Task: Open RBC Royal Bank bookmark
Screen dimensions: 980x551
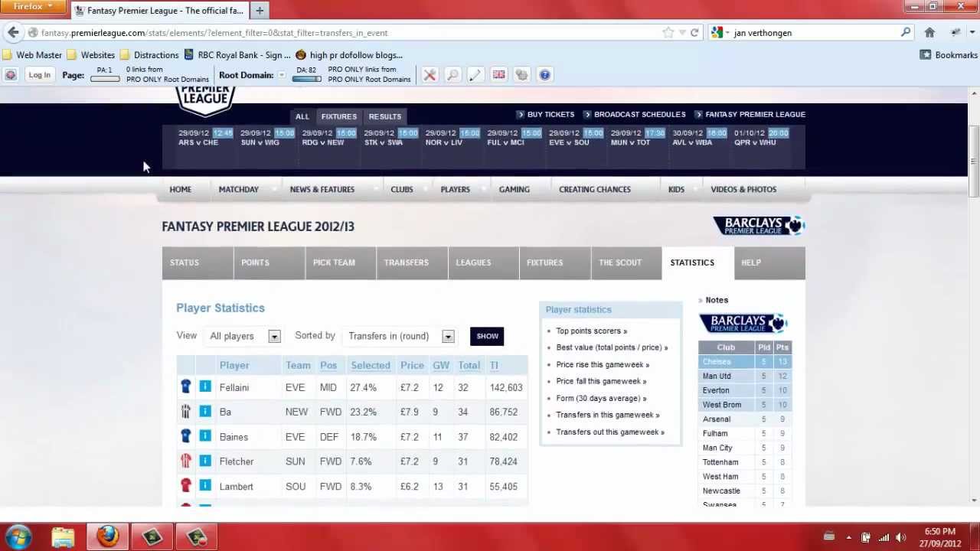Action: coord(237,55)
